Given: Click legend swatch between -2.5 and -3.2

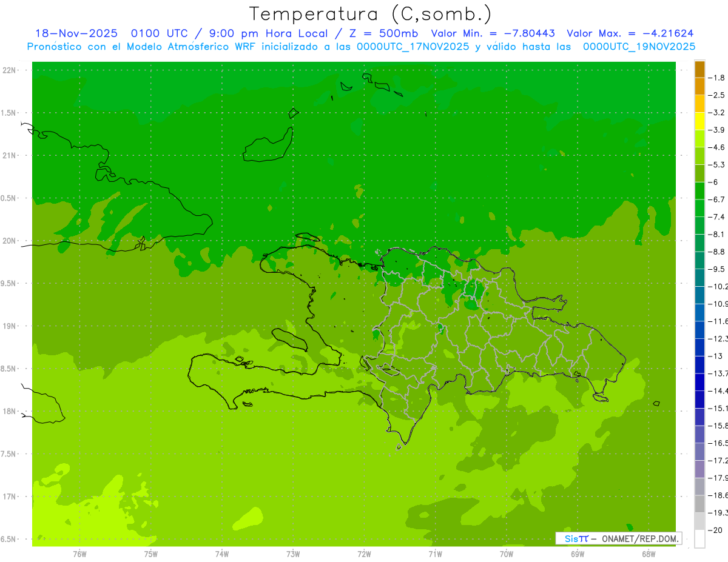Looking at the screenshot, I should tap(699, 104).
